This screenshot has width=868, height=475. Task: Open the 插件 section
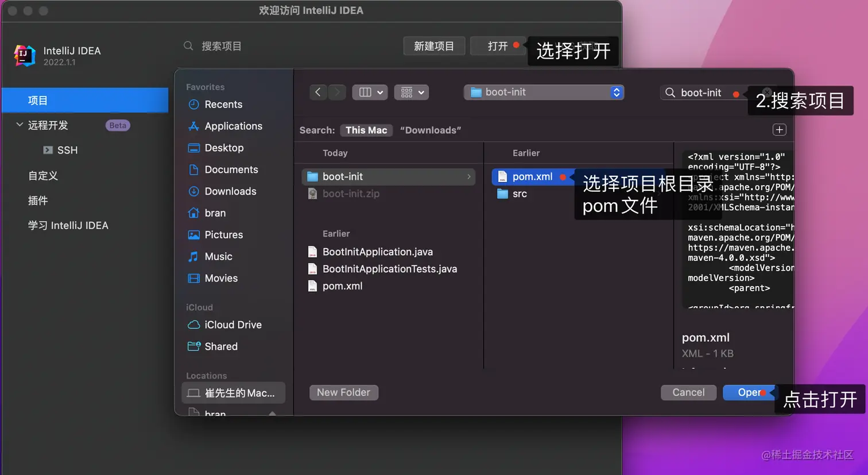[x=38, y=200]
